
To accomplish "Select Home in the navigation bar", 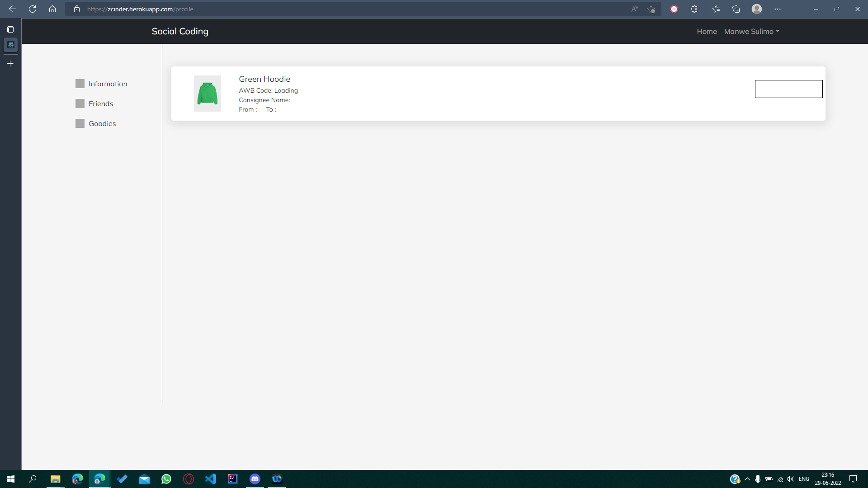I will click(x=707, y=31).
